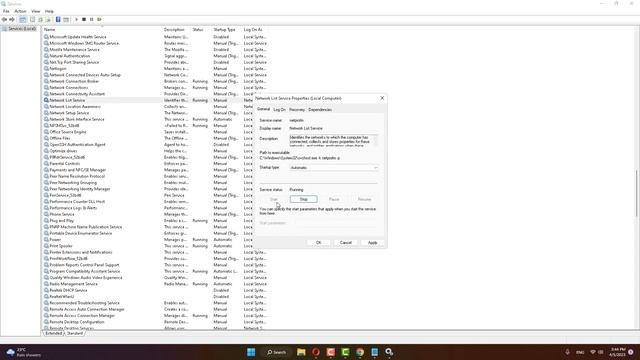Click the Description box scrollbar in dialog
This screenshot has width=640, height=360.
click(x=376, y=140)
